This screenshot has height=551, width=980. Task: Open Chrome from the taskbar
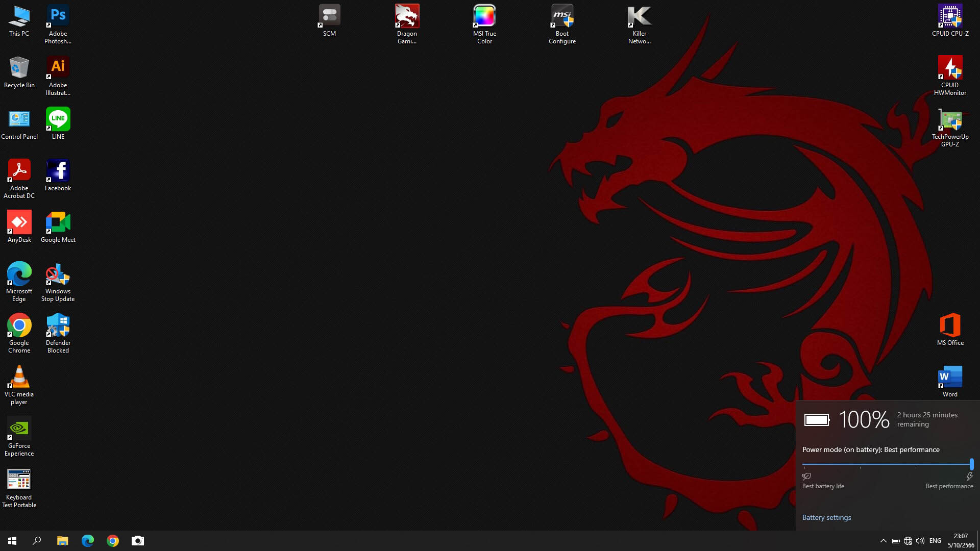coord(113,541)
